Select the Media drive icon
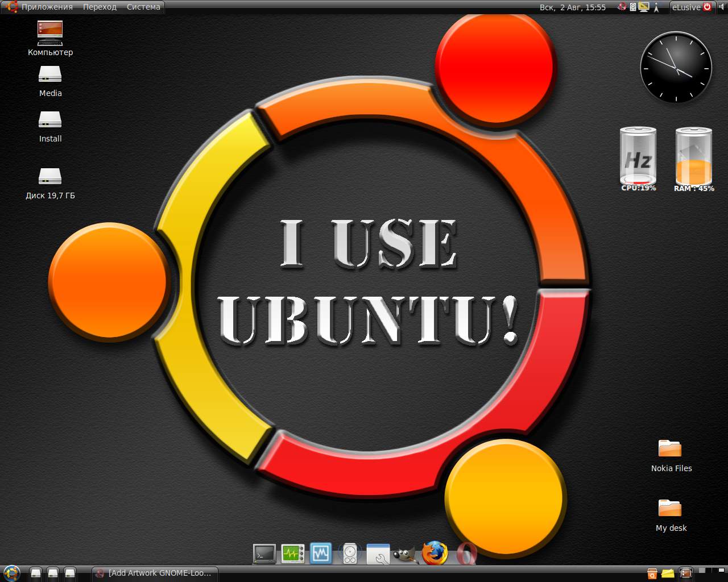Image resolution: width=728 pixels, height=582 pixels. coord(50,81)
